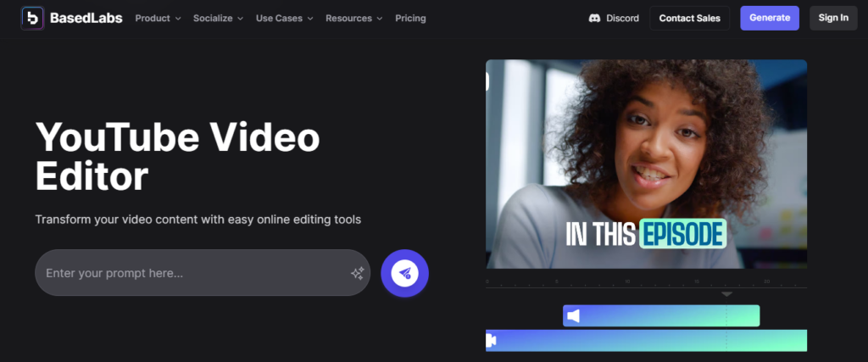Viewport: 868px width, 362px height.
Task: Expand the Use Cases menu
Action: click(285, 18)
